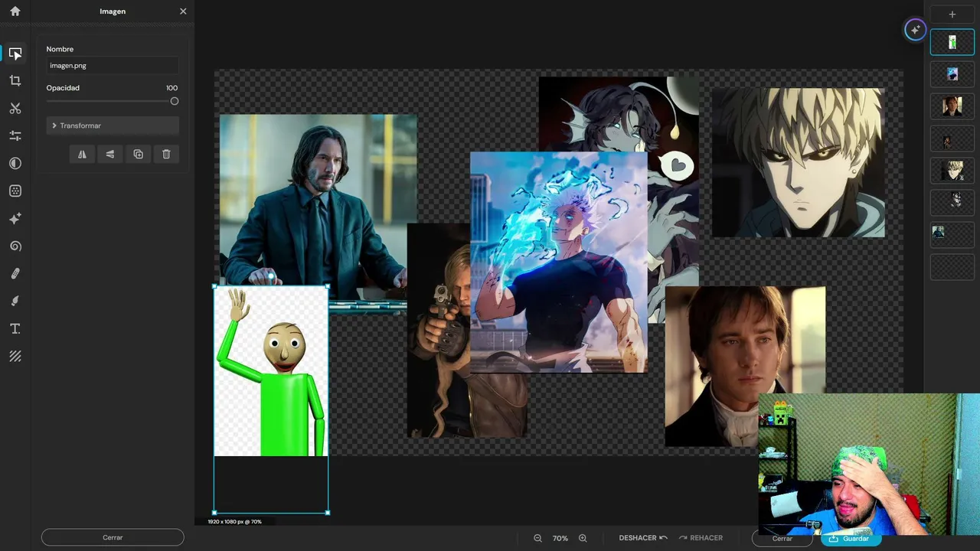Select the green character layer thumbnail
980x551 pixels.
[952, 42]
